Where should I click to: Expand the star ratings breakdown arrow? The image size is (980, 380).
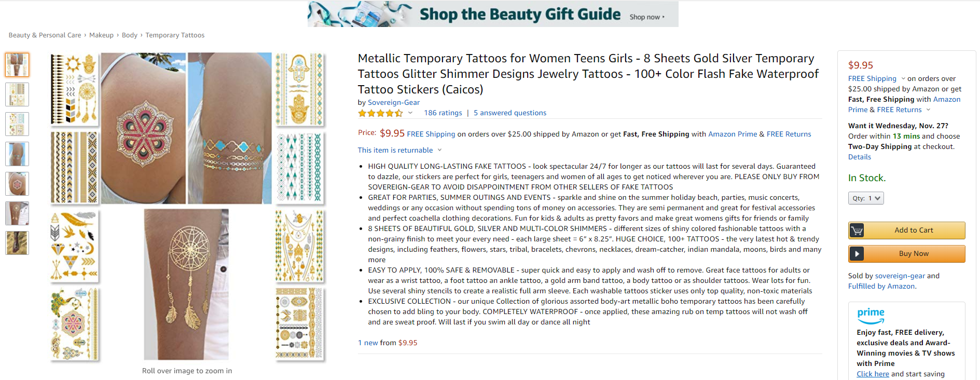coord(410,113)
